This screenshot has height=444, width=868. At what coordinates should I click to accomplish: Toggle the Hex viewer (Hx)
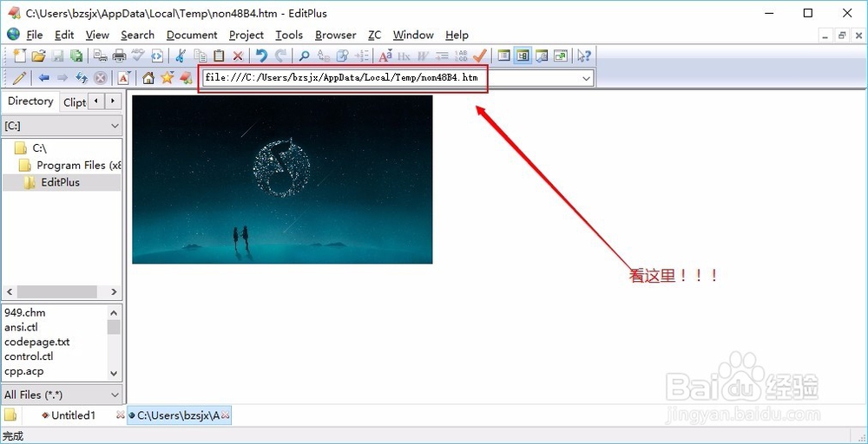(x=404, y=55)
